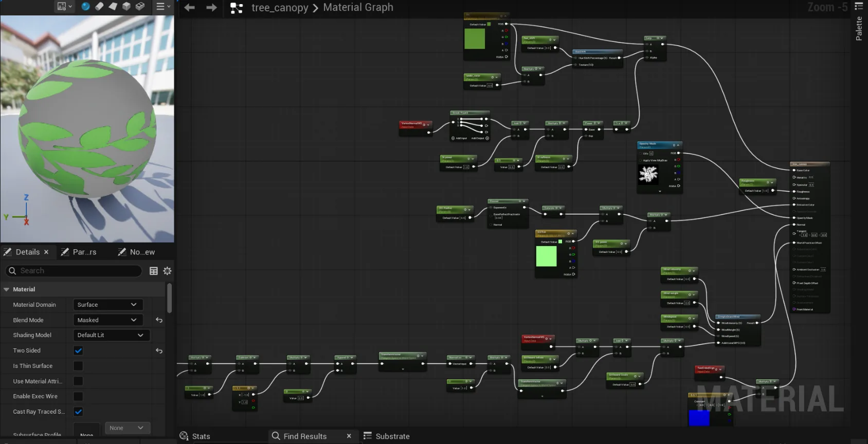Toggle the Two Sided checkbox
Image resolution: width=868 pixels, height=444 pixels.
coord(78,350)
